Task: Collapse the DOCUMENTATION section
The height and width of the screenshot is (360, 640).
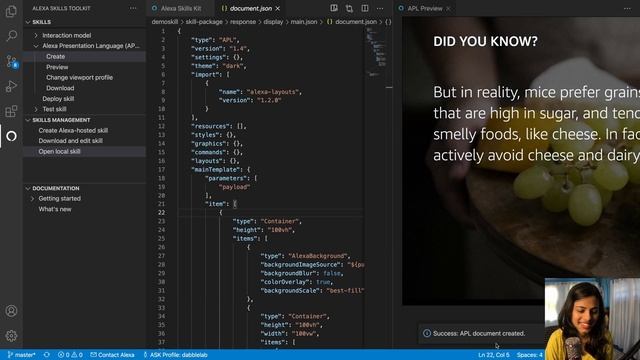Action: point(28,188)
